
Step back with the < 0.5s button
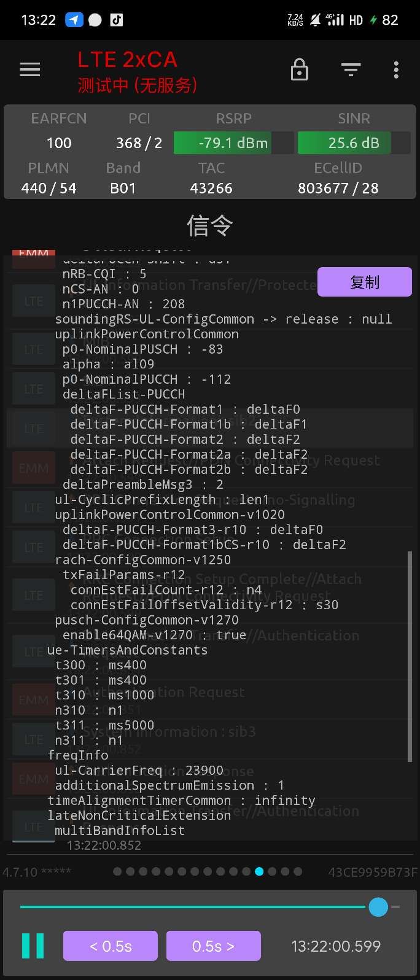[111, 946]
